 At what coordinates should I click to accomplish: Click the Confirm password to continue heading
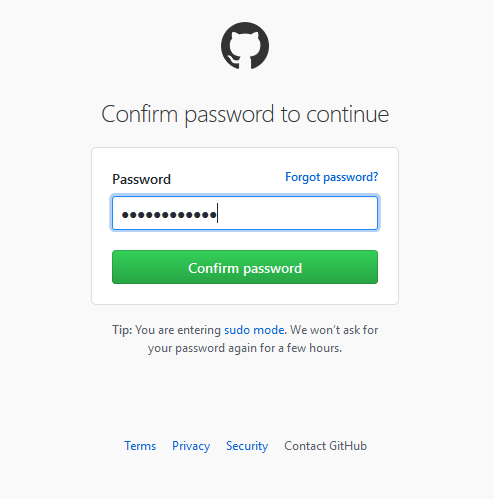point(245,115)
